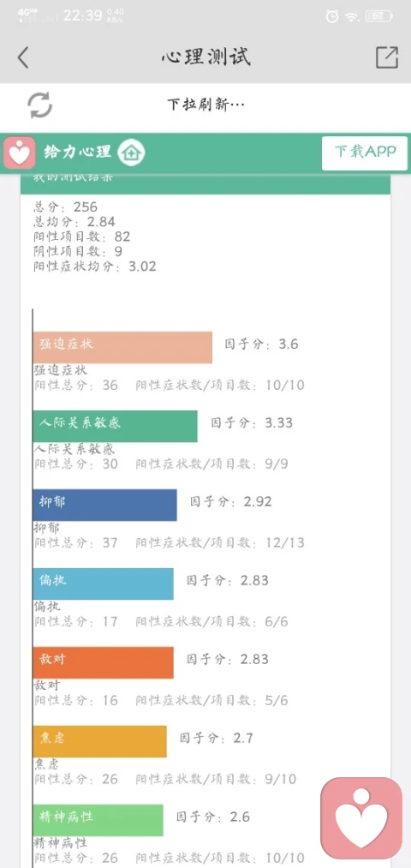411x868 pixels.
Task: Click the 下载APP button
Action: [365, 153]
